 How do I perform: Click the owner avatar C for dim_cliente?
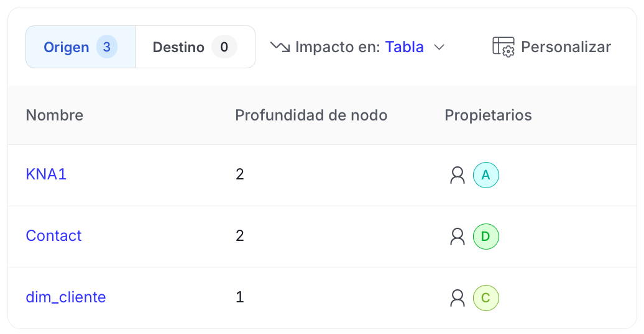tap(486, 298)
